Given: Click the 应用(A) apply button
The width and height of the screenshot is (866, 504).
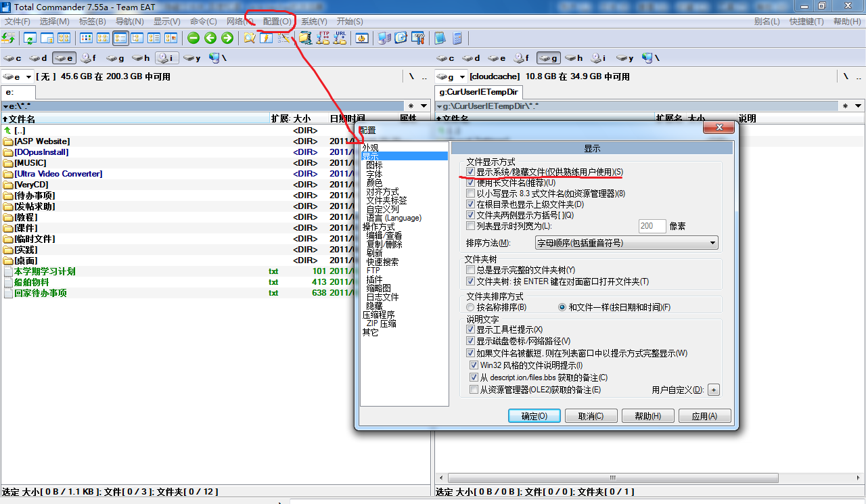Looking at the screenshot, I should click(704, 416).
